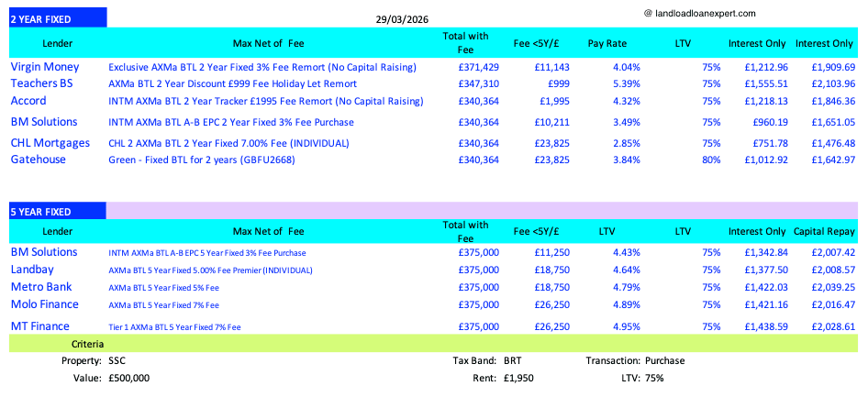868x397 pixels.
Task: Select the 5.39% pay rate cell
Action: coord(628,84)
